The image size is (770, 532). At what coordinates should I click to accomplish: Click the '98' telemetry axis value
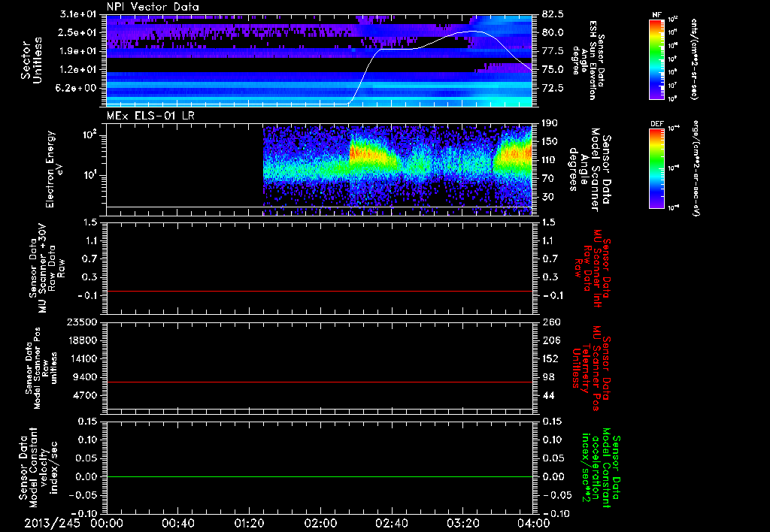pyautogui.click(x=548, y=377)
